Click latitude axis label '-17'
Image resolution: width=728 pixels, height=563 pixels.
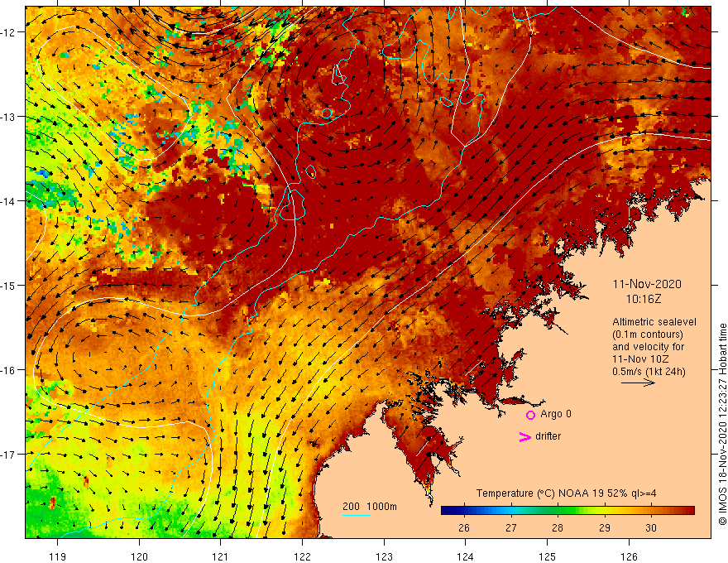8,454
